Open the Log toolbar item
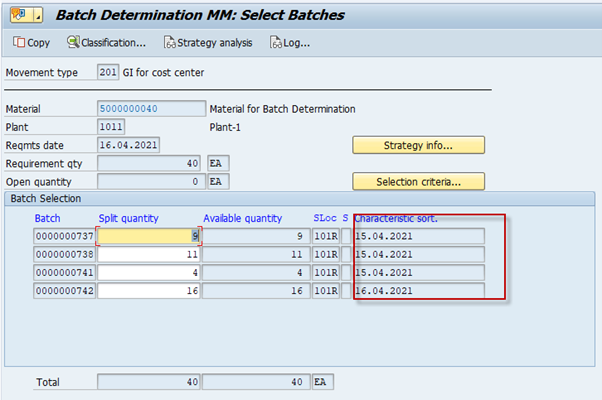The height and width of the screenshot is (400, 602). (x=290, y=43)
